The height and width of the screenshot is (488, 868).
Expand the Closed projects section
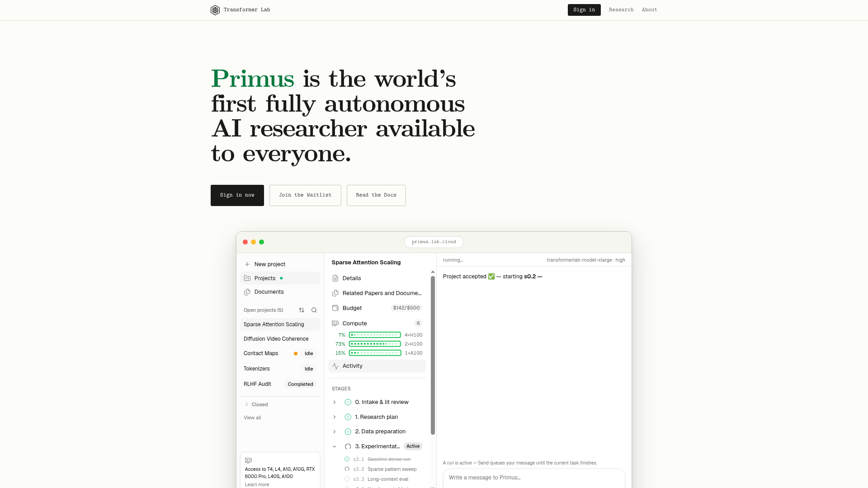click(256, 404)
